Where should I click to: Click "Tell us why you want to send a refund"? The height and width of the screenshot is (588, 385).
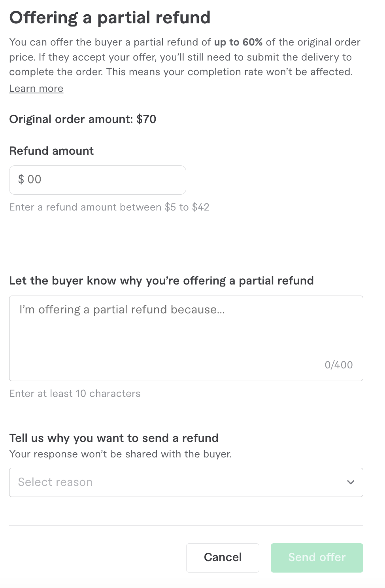pyautogui.click(x=114, y=438)
